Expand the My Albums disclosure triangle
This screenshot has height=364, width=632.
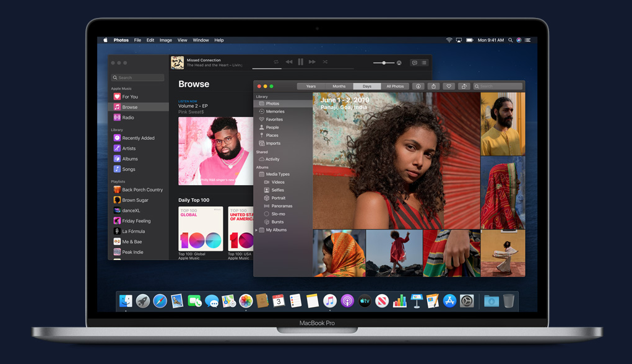pyautogui.click(x=256, y=230)
